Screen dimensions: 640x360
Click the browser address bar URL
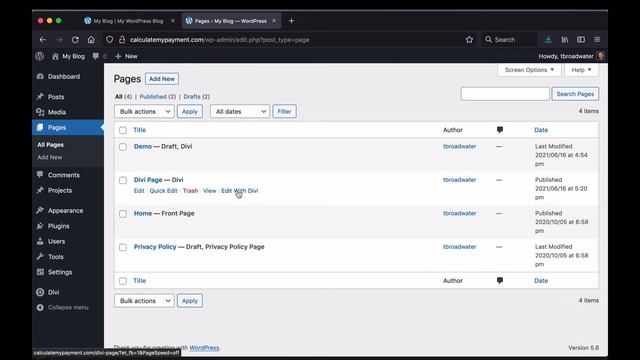point(220,40)
